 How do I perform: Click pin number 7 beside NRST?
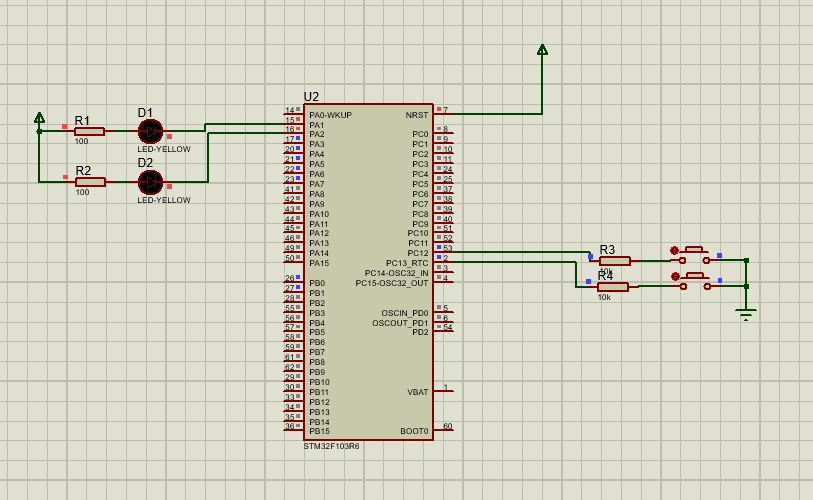[445, 110]
